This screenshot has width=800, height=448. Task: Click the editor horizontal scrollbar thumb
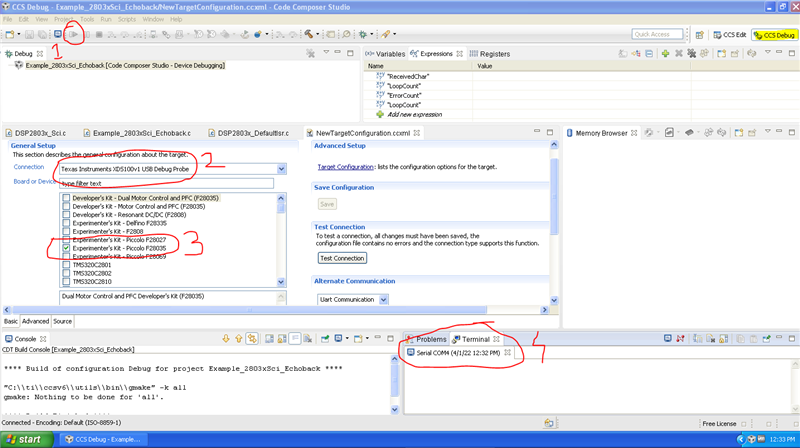click(x=249, y=310)
